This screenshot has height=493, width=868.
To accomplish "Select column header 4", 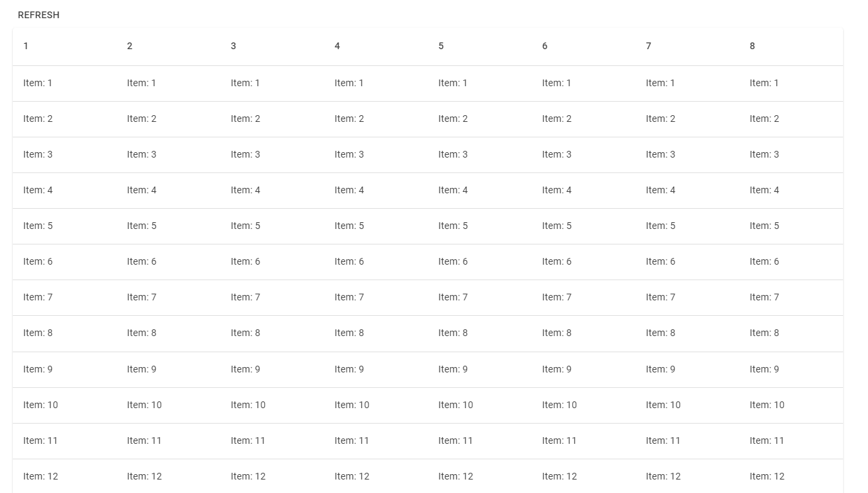I will 337,46.
